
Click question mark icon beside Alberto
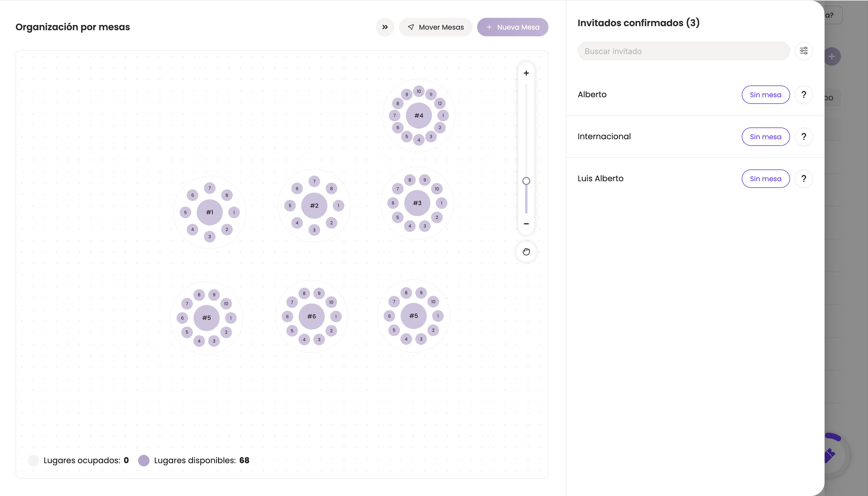pyautogui.click(x=804, y=95)
